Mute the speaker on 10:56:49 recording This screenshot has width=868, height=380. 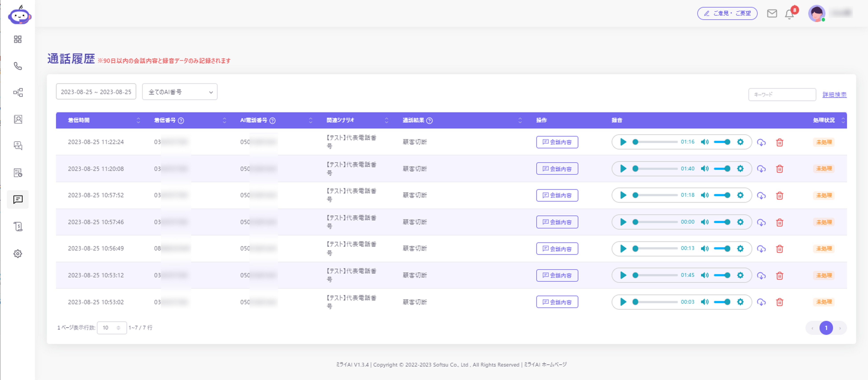click(x=705, y=249)
